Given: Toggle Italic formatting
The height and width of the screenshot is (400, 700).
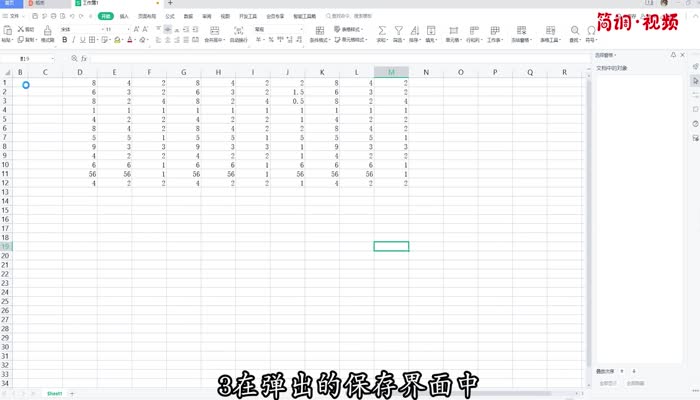Looking at the screenshot, I should point(75,41).
